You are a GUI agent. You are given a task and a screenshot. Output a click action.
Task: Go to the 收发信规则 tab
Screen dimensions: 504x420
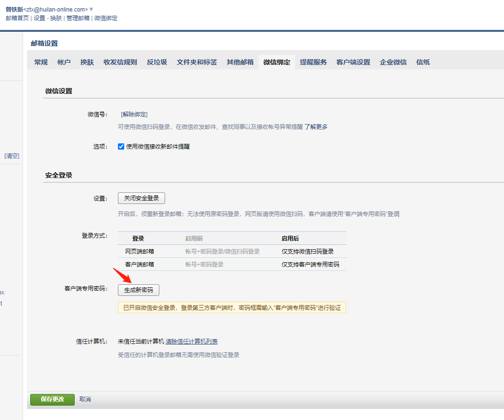tap(120, 62)
